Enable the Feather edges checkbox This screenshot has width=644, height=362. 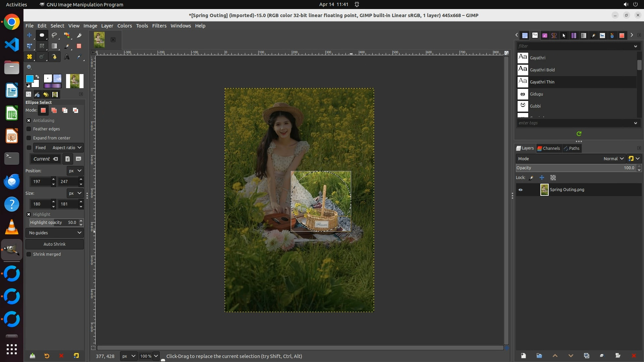[29, 129]
